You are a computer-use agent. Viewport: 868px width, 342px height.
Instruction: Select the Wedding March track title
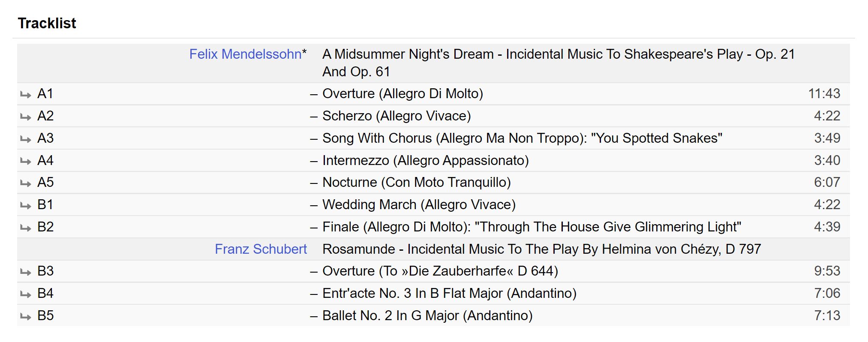419,205
